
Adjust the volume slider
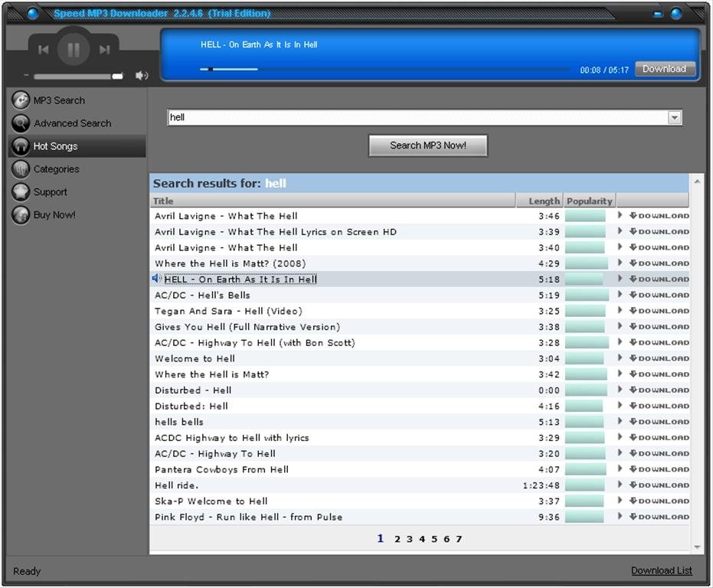tap(78, 76)
